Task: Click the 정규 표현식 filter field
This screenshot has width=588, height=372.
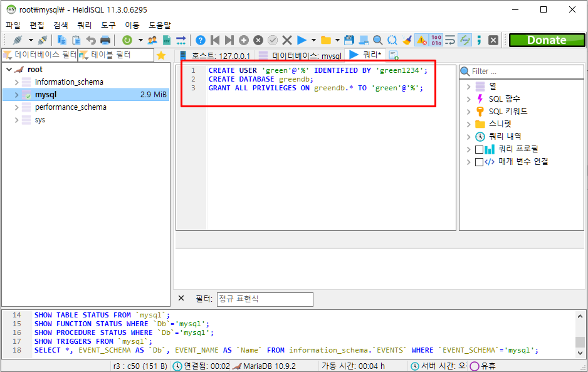Action: click(265, 299)
